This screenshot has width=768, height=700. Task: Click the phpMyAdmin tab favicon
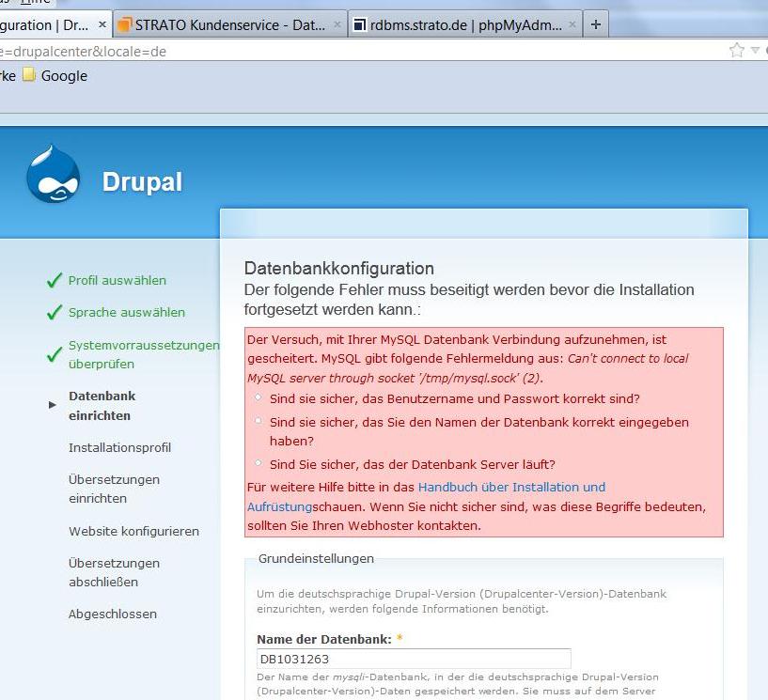click(x=359, y=25)
